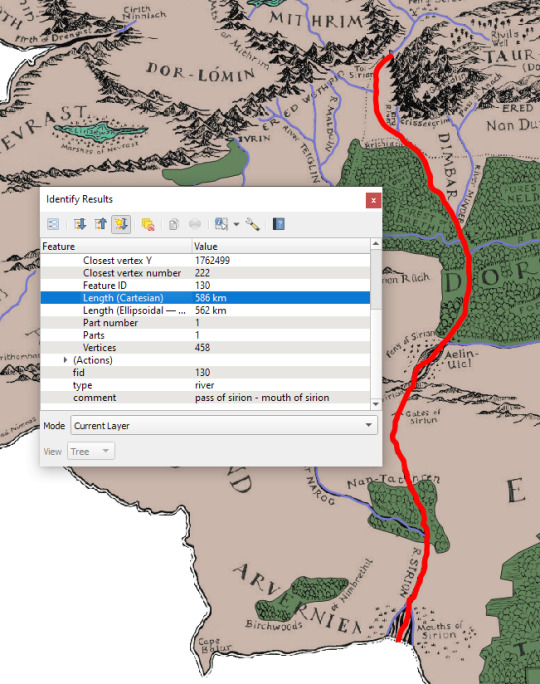Image resolution: width=540 pixels, height=684 pixels.
Task: Open the View Tree dropdown
Action: pos(91,451)
